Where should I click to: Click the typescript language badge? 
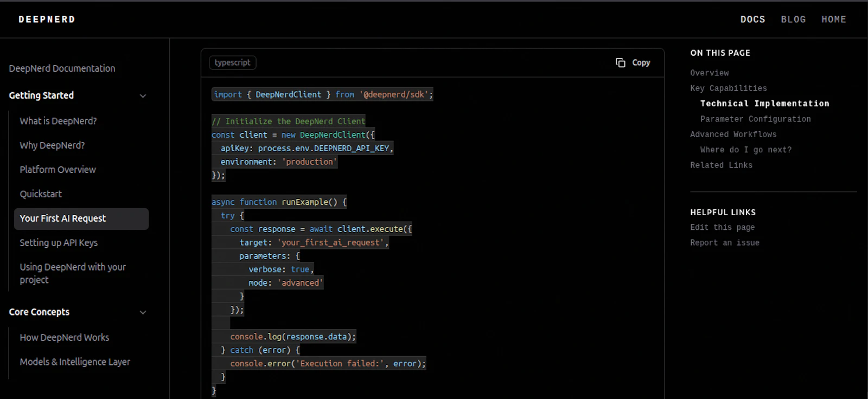(232, 63)
